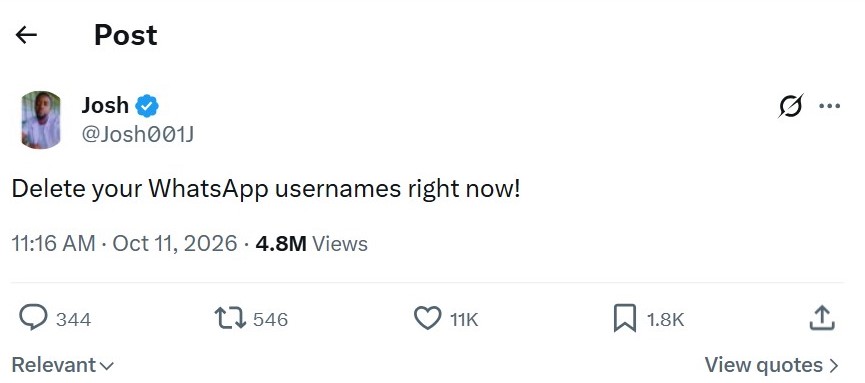Click the 4.8M Views count

[312, 243]
